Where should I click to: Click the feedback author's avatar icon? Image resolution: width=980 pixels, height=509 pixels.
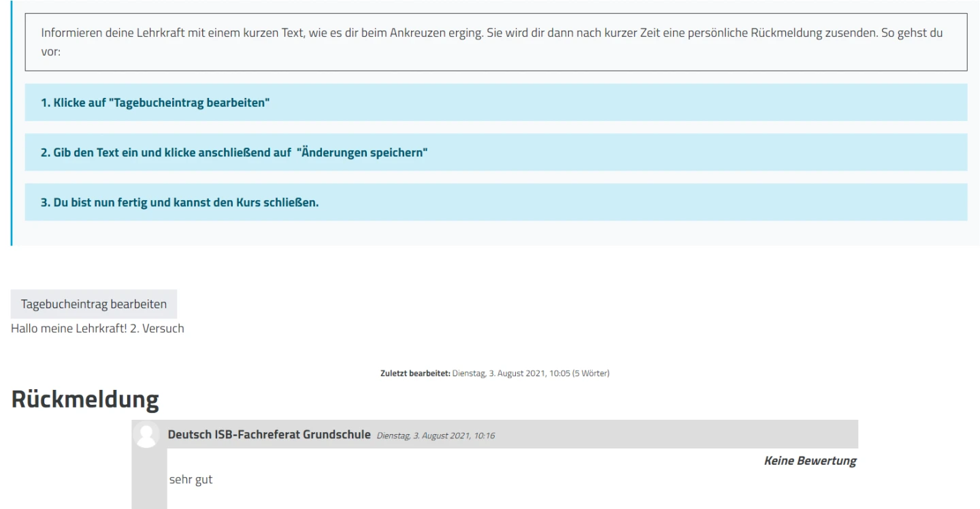point(146,435)
